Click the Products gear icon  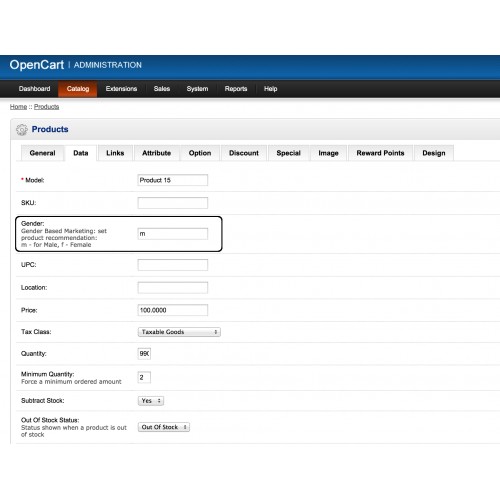click(x=22, y=130)
